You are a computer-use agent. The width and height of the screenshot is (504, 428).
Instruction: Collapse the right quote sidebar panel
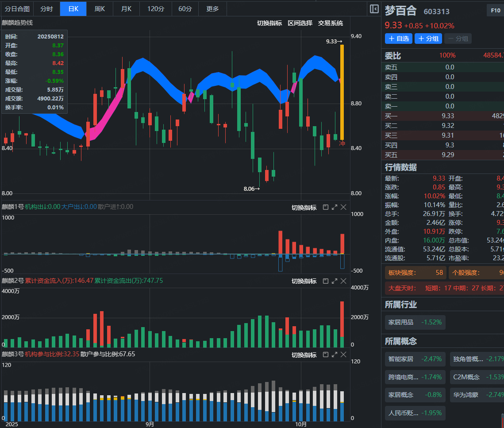coord(374,9)
